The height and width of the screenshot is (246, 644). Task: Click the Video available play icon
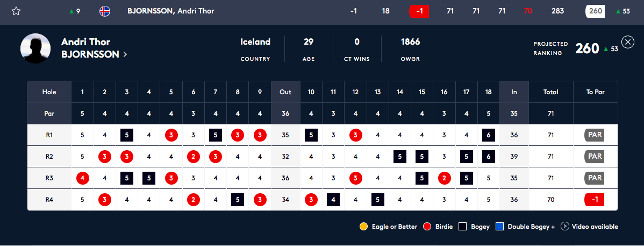tap(565, 226)
